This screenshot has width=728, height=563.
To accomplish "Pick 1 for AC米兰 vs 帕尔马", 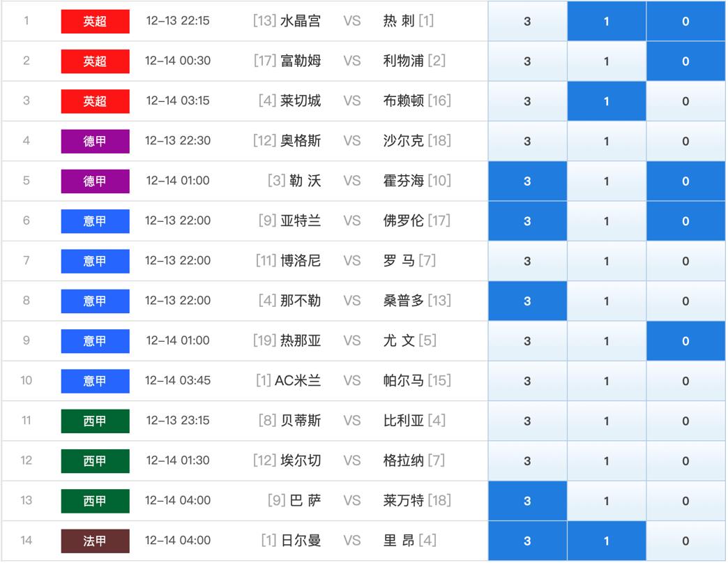I will click(x=607, y=381).
